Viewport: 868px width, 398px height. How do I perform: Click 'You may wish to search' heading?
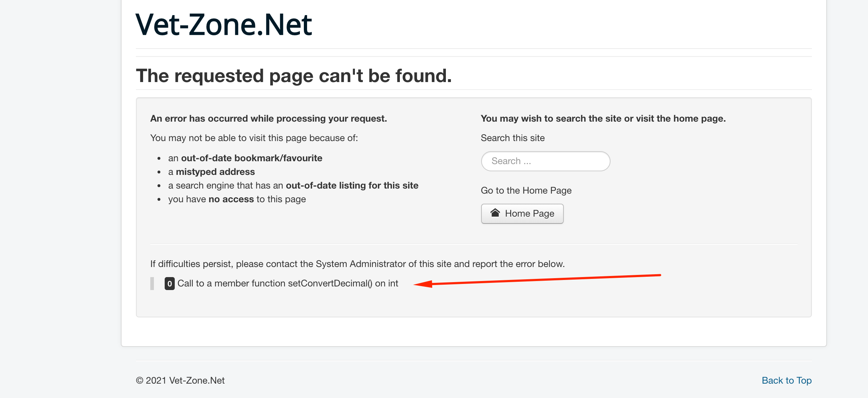point(603,119)
